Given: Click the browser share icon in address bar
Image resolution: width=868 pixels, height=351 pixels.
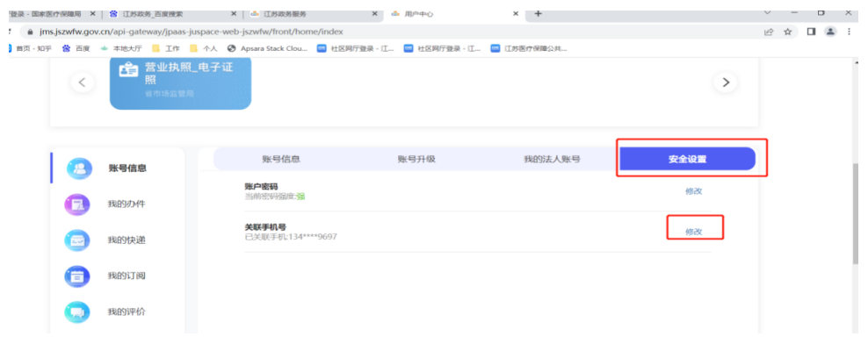Looking at the screenshot, I should (770, 32).
